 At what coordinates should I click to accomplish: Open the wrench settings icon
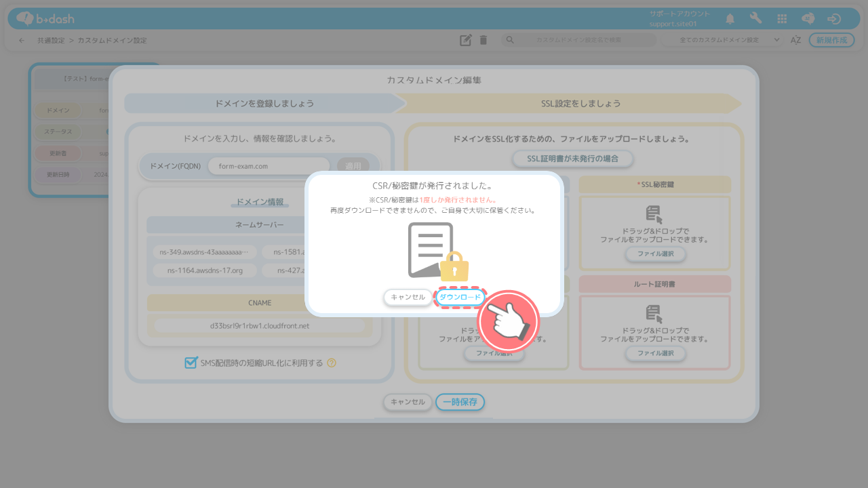tap(755, 19)
